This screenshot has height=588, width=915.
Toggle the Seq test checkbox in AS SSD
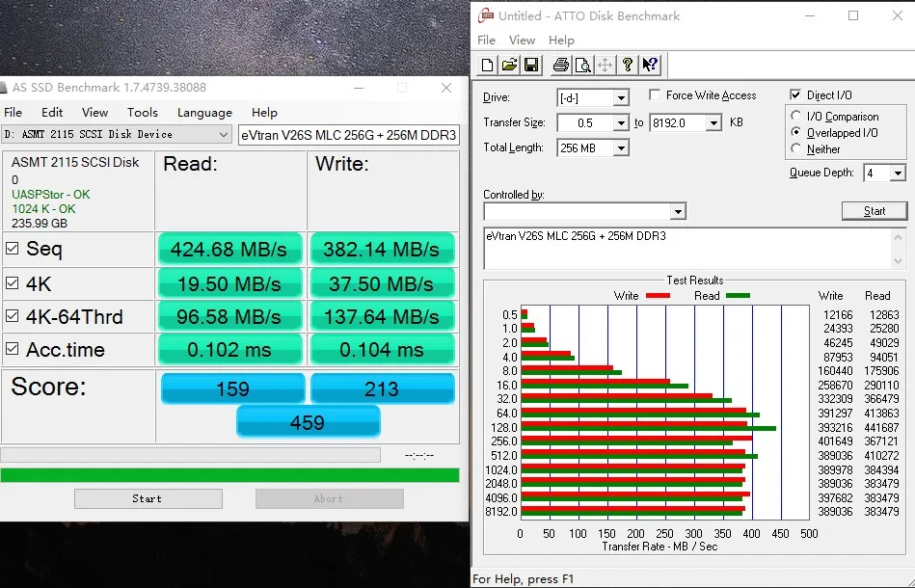coord(12,249)
